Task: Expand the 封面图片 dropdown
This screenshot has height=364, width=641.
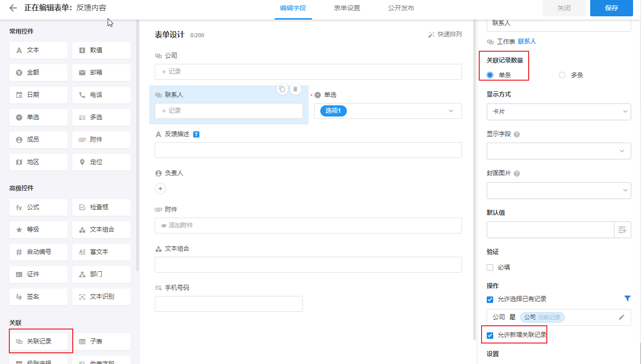Action: [x=558, y=191]
